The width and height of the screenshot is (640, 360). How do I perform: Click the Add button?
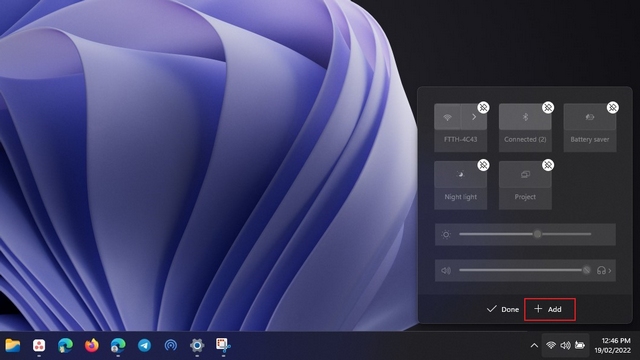(x=550, y=309)
